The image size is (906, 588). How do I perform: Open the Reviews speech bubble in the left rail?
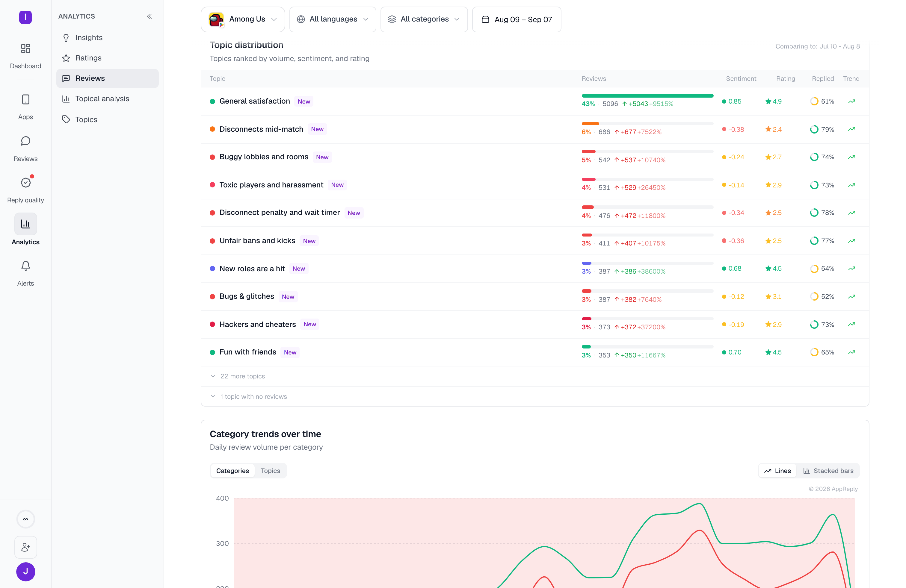25,141
